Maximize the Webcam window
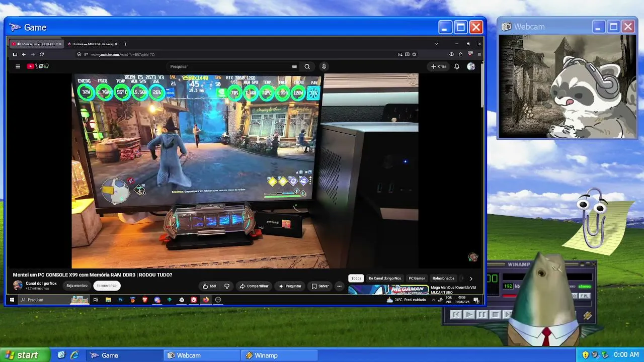The image size is (644, 362). pyautogui.click(x=613, y=27)
